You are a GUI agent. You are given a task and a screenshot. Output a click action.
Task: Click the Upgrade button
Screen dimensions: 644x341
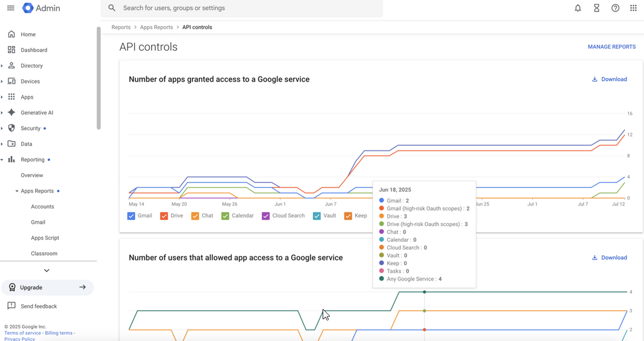tap(48, 288)
